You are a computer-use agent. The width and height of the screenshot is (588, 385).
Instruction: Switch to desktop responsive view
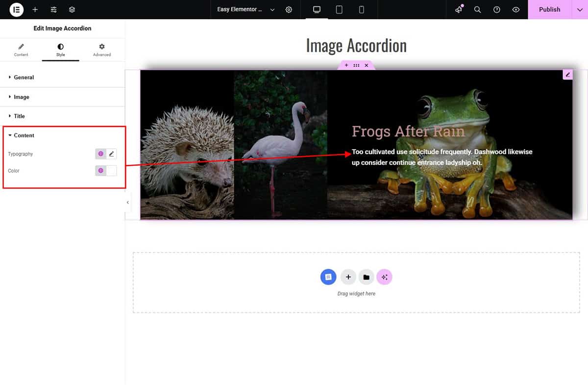click(x=317, y=9)
